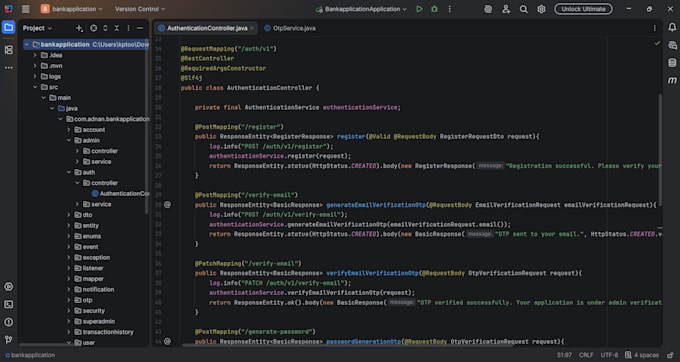This screenshot has height=362, width=680.
Task: Hide the Project tool window
Action: (x=140, y=28)
